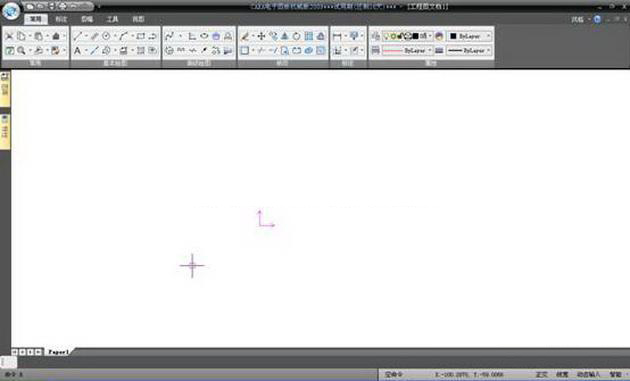
Task: Open the upper yellow side panel tab
Action: [5, 89]
